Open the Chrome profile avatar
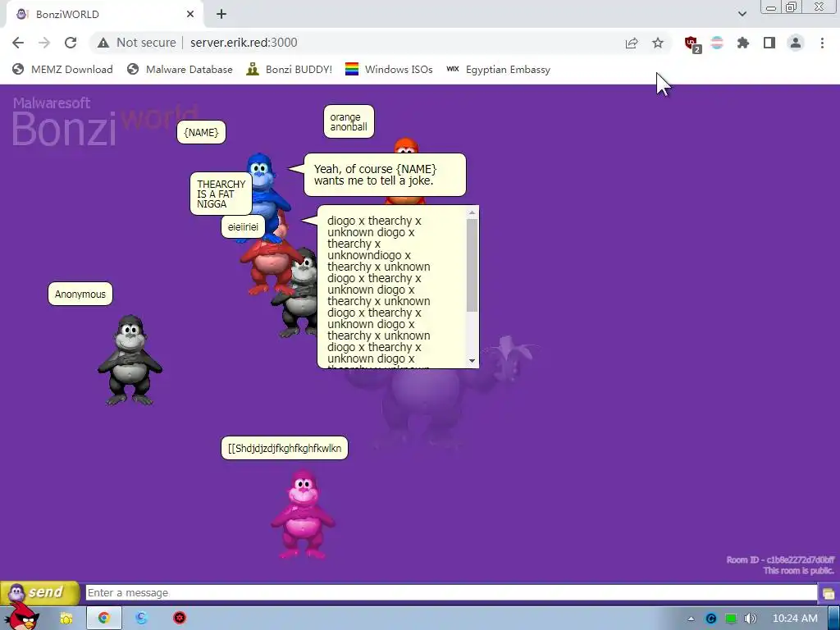The height and width of the screenshot is (630, 840). click(796, 43)
